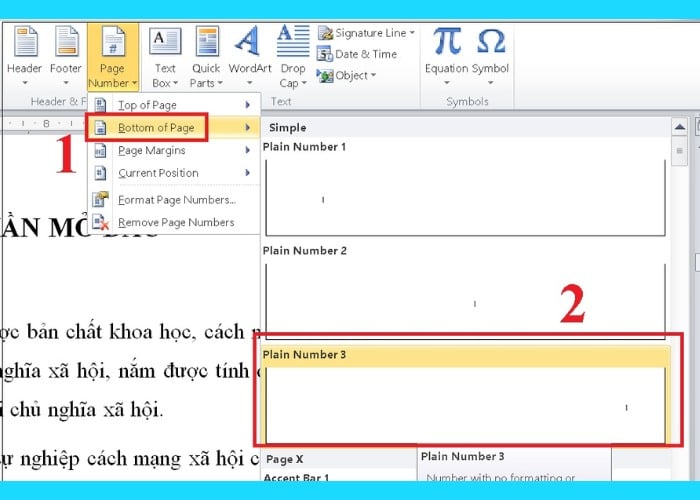Image resolution: width=700 pixels, height=500 pixels.
Task: Select Plain Number 1 preview
Action: tap(465, 197)
